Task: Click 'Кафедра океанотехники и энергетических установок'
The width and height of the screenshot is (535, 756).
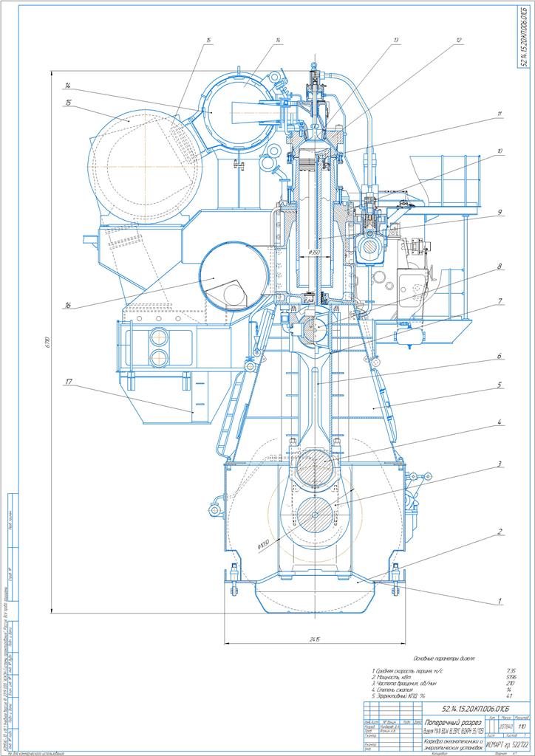Action: tap(454, 743)
